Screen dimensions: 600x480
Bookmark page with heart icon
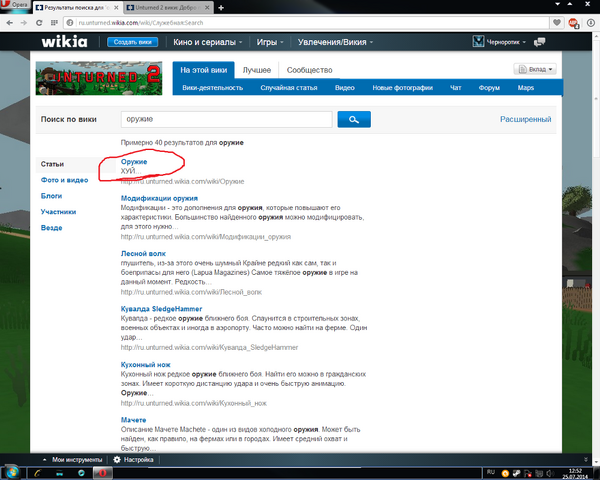pyautogui.click(x=557, y=23)
